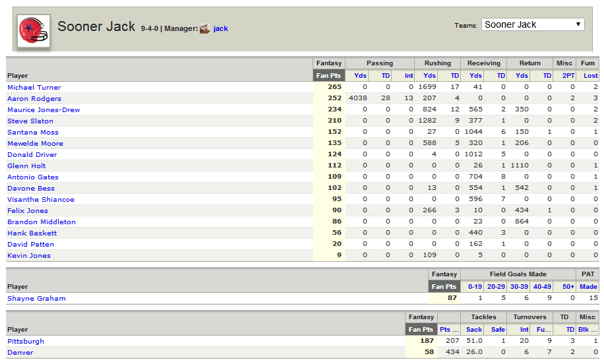Viewport: 604px width, 364px height.
Task: Open Kevin Jones player page
Action: click(x=29, y=255)
